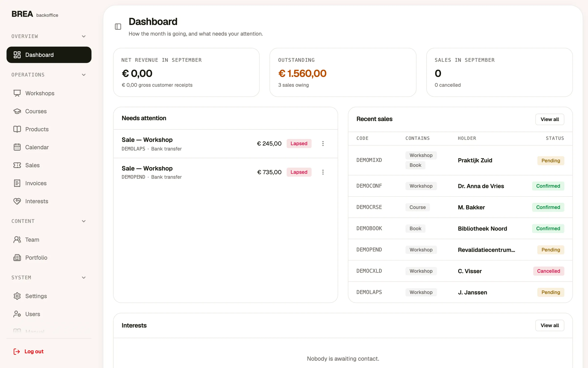Screen dimensions: 588x368
Task: Click the DEMOBOOK sale code
Action: (x=369, y=228)
